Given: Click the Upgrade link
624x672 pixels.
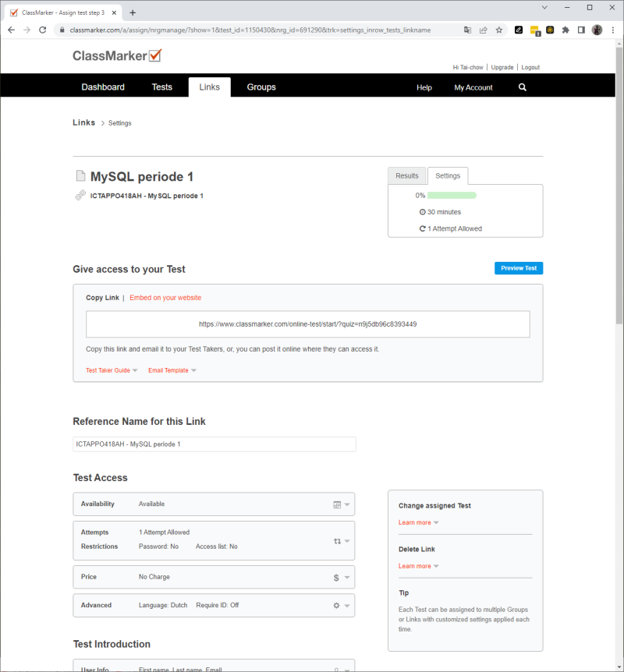Looking at the screenshot, I should coord(502,67).
